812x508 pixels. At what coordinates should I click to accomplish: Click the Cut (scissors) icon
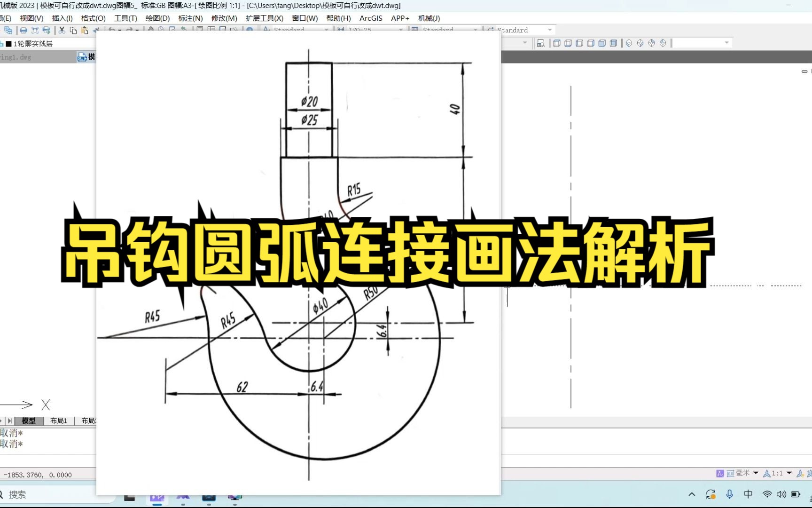(62, 30)
